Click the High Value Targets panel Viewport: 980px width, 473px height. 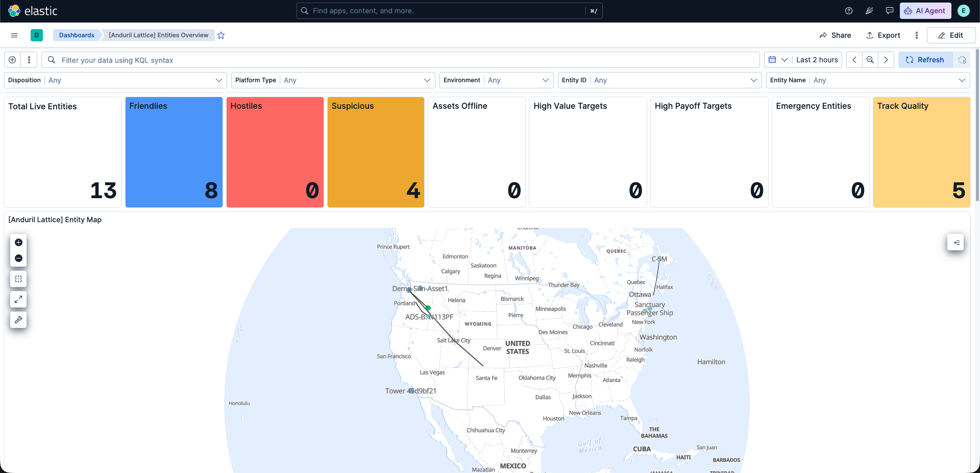(x=588, y=152)
